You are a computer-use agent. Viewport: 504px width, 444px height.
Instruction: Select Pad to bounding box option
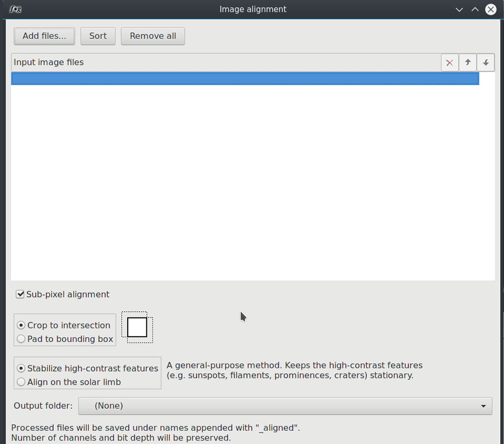[x=65, y=339]
